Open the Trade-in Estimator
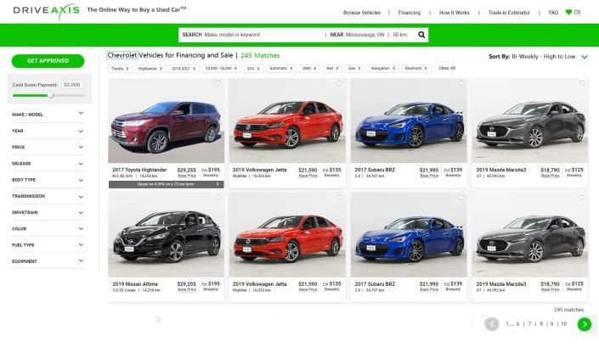Viewport: 599px width, 364px height. pos(509,13)
